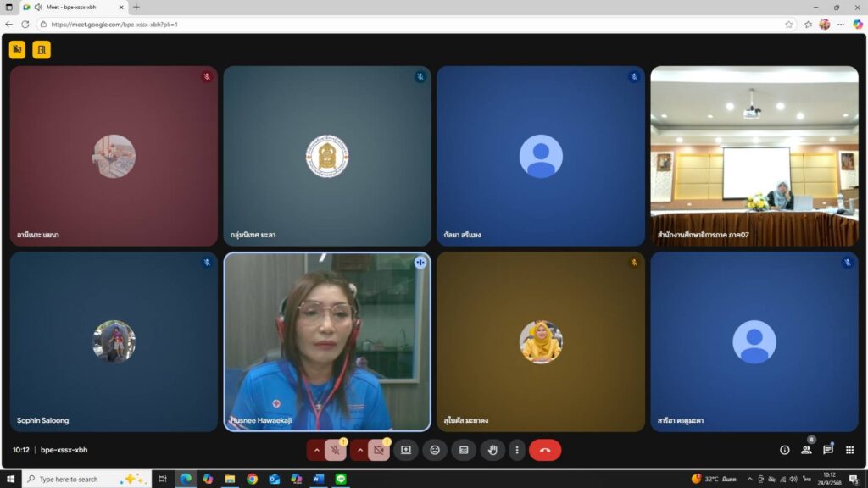Select Husnee Hawaekaji video tile
This screenshot has height=488, width=868.
point(326,341)
